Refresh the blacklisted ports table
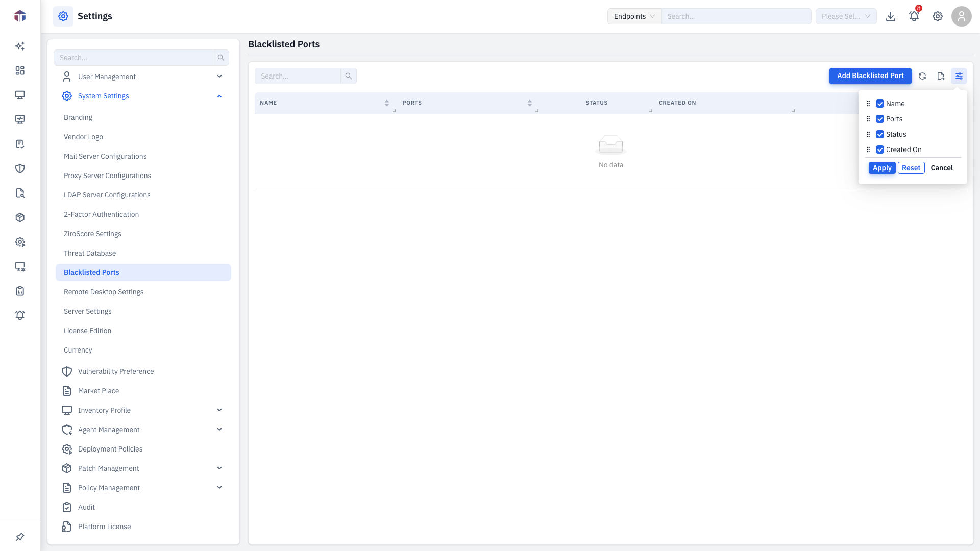 tap(922, 76)
